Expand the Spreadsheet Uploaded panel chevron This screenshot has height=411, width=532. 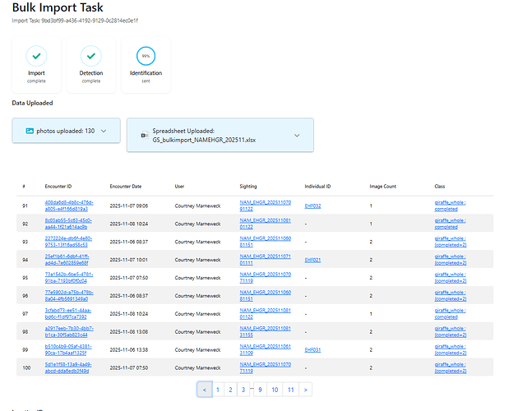297,135
